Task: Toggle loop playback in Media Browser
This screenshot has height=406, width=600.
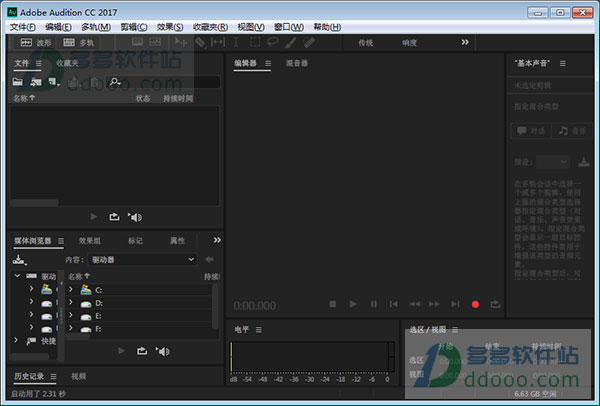Action: [x=142, y=351]
